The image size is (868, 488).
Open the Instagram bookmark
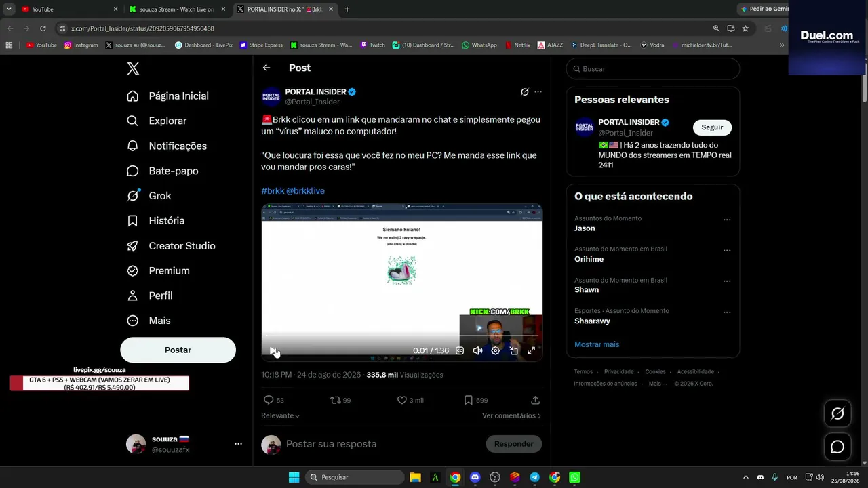coord(81,45)
